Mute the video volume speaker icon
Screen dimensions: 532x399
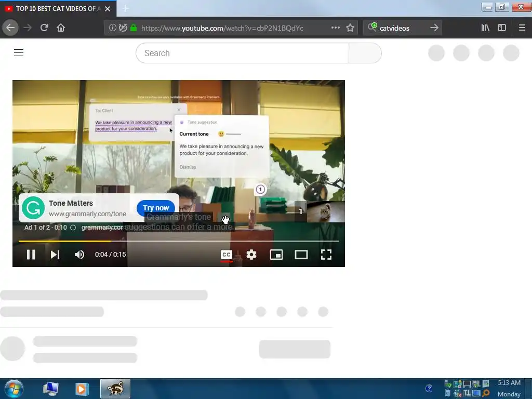pos(79,255)
